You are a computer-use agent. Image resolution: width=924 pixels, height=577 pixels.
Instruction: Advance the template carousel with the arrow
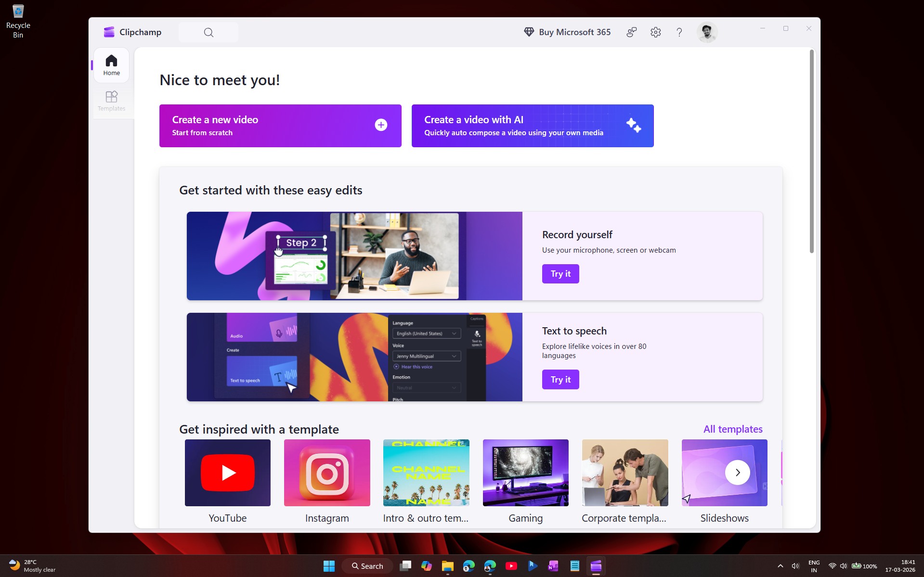737,473
